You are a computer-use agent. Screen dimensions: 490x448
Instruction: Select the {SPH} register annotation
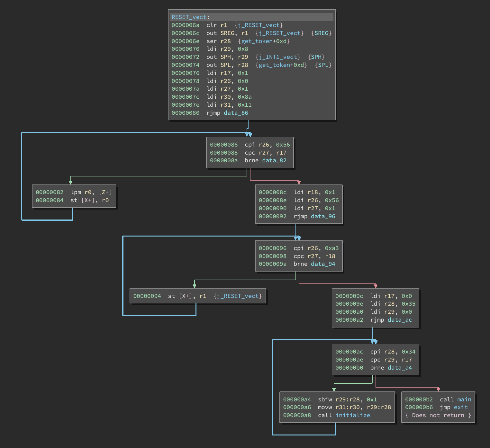click(x=316, y=57)
